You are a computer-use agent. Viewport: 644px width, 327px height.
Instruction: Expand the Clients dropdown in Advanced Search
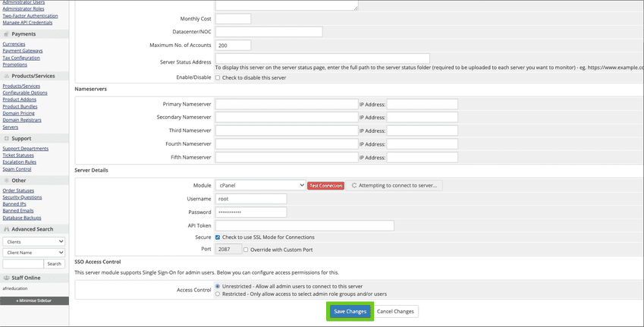pos(33,241)
